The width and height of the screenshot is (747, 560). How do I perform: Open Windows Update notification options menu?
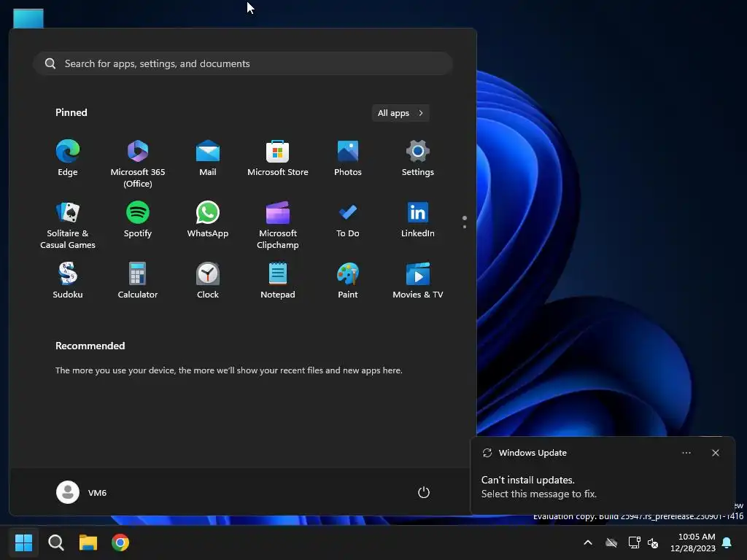686,453
